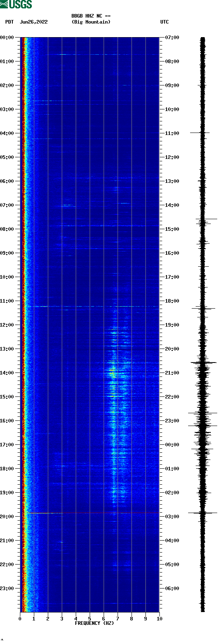Click the FREQUENCY (HZ) axis label

[x=94, y=623]
